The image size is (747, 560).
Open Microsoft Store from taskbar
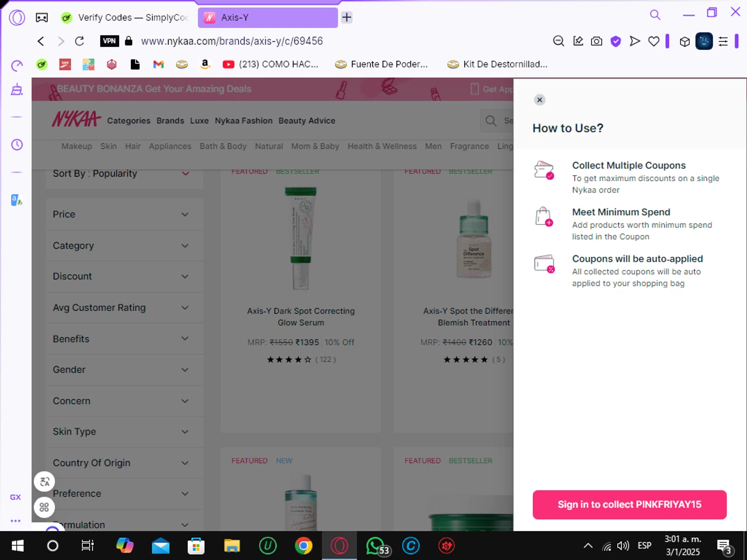point(196,546)
